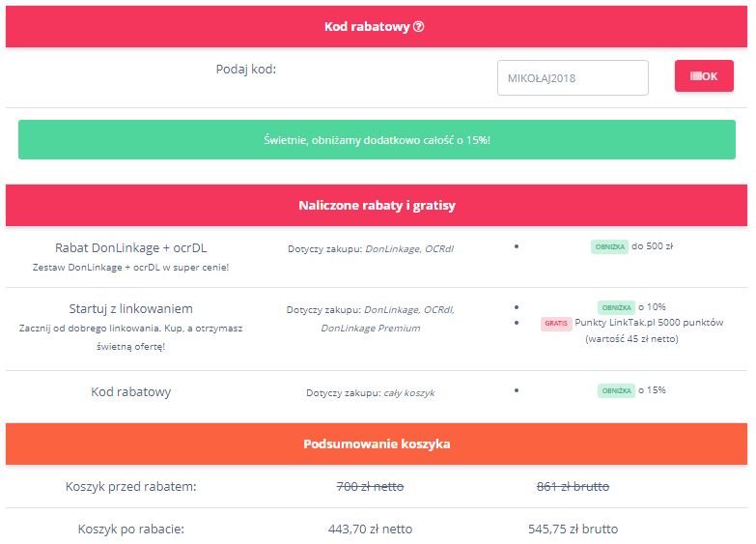Click the OBNIŻKA badge beside o 15%
The width and height of the screenshot is (756, 544).
(616, 390)
